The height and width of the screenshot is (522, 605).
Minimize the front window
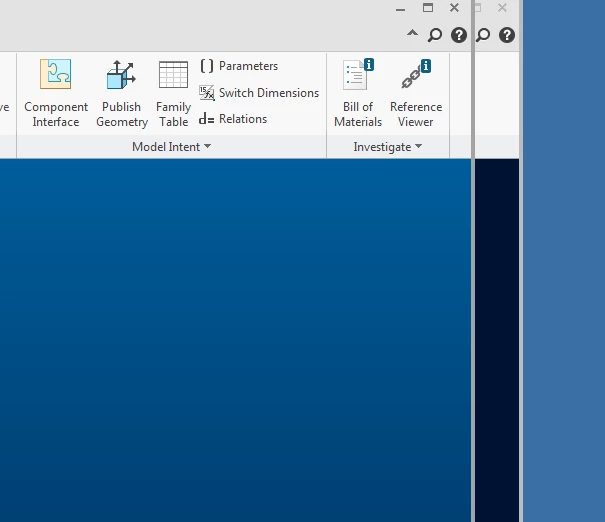(401, 8)
